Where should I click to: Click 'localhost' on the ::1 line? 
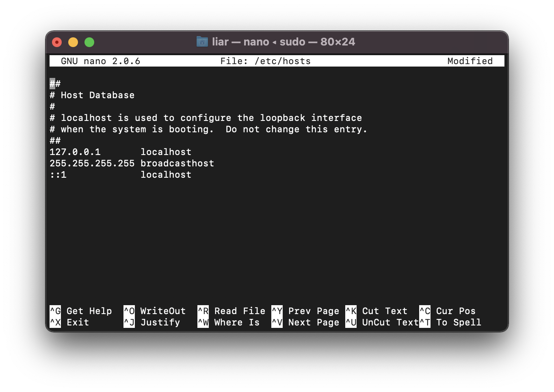pos(166,174)
